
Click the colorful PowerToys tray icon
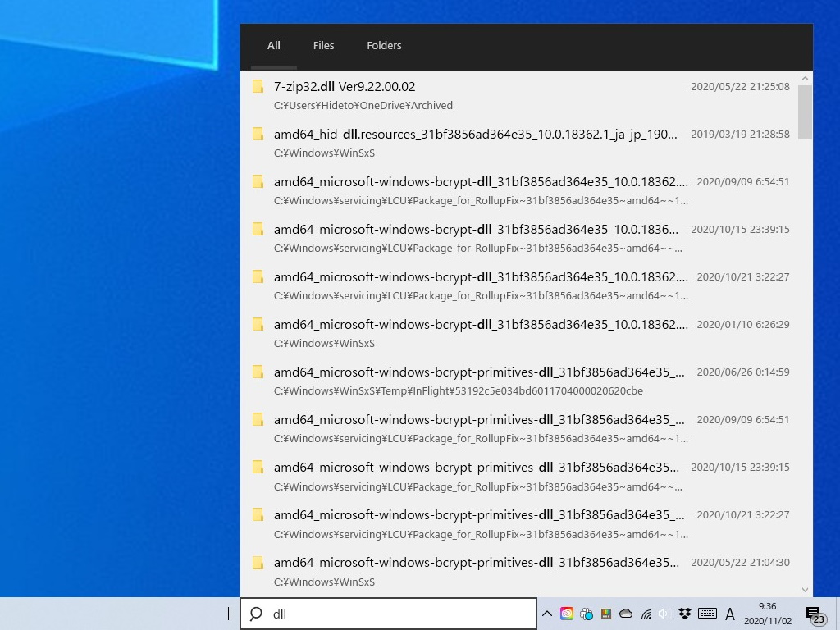coord(606,614)
